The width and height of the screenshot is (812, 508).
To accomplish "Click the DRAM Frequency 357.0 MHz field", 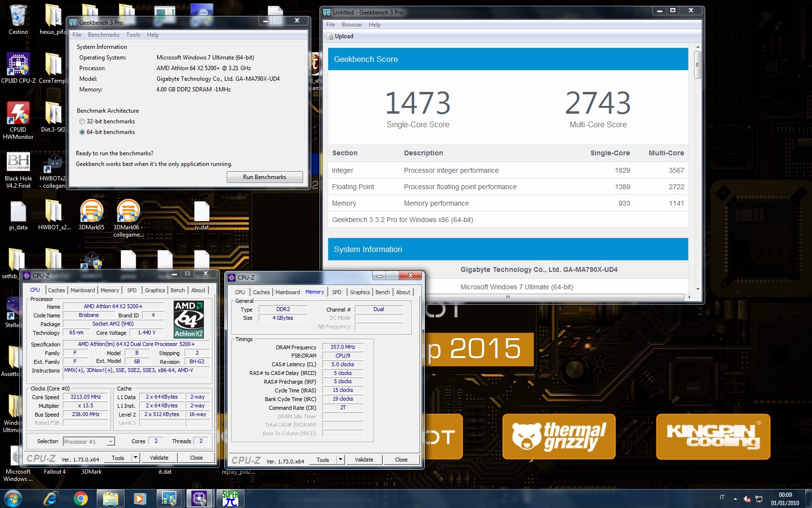I will click(x=343, y=347).
